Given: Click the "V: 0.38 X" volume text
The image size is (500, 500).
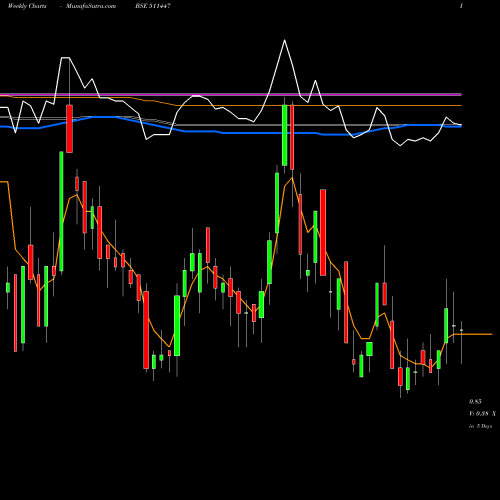Looking at the screenshot, I should pos(482,414).
